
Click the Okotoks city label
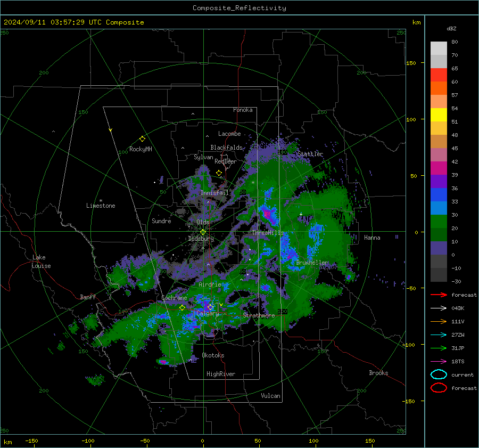213,355
